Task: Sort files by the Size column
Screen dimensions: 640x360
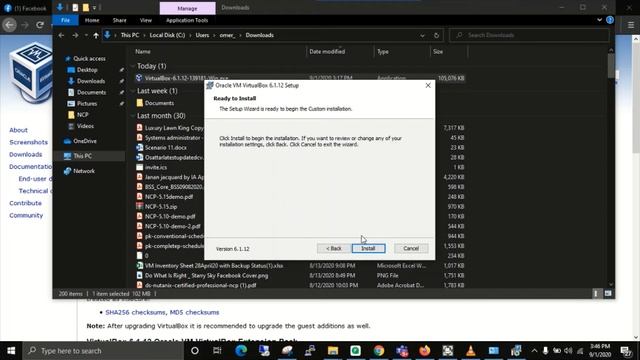Action: click(438, 51)
